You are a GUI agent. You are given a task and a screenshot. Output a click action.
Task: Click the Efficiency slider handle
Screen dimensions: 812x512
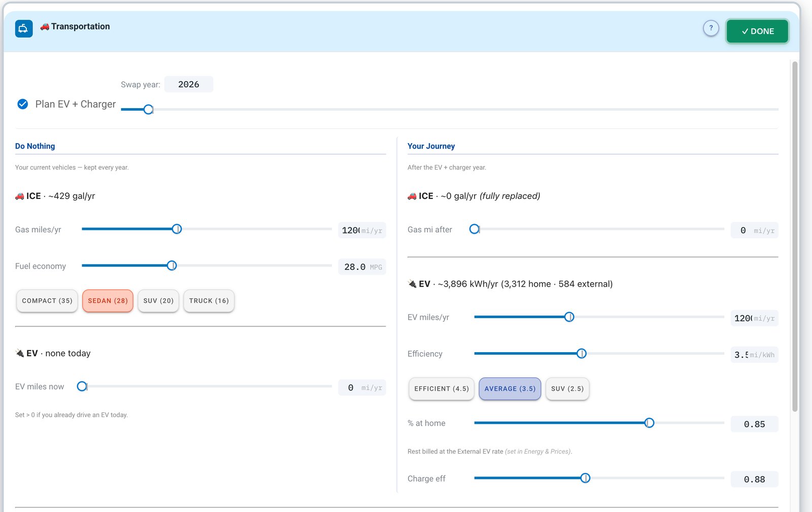[x=582, y=353]
